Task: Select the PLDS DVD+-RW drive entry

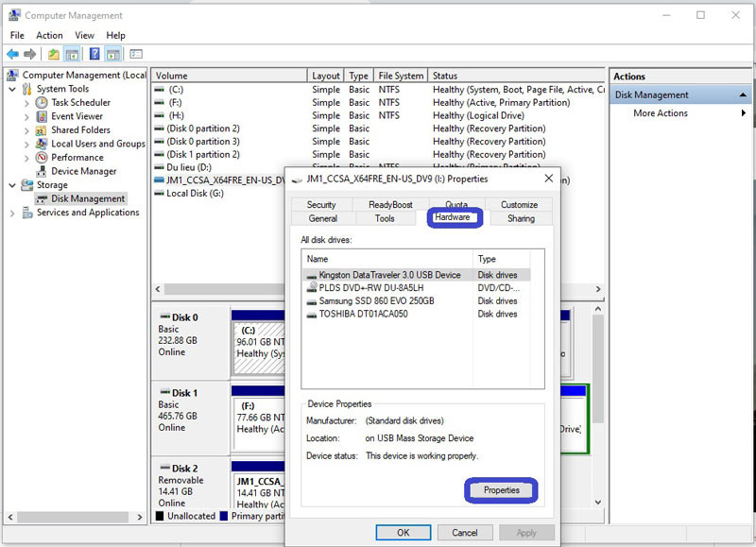Action: point(370,288)
